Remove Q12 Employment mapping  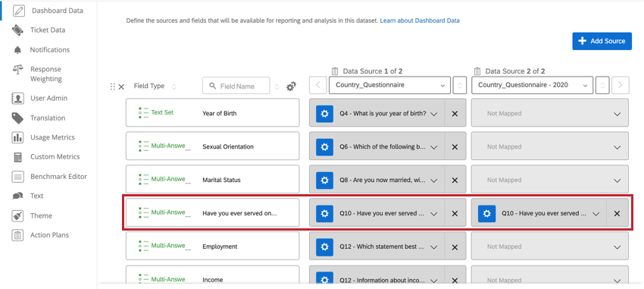tap(455, 247)
